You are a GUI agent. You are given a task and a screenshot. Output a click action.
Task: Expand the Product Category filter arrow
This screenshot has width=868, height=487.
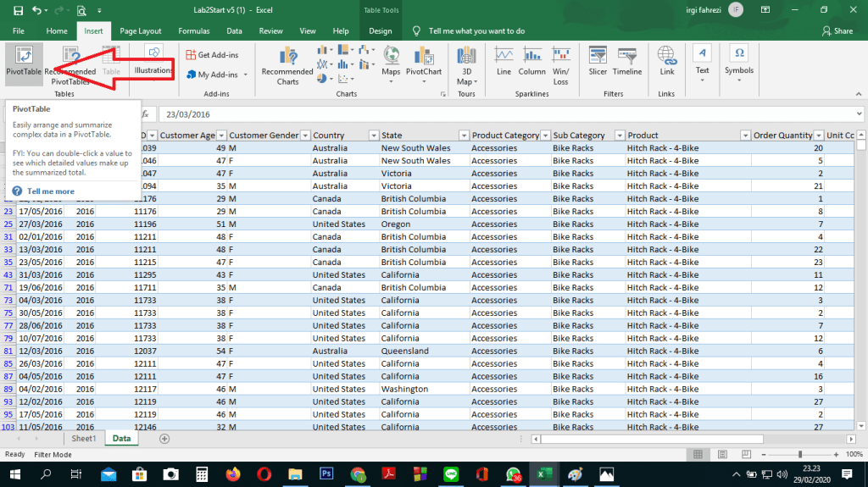(544, 136)
